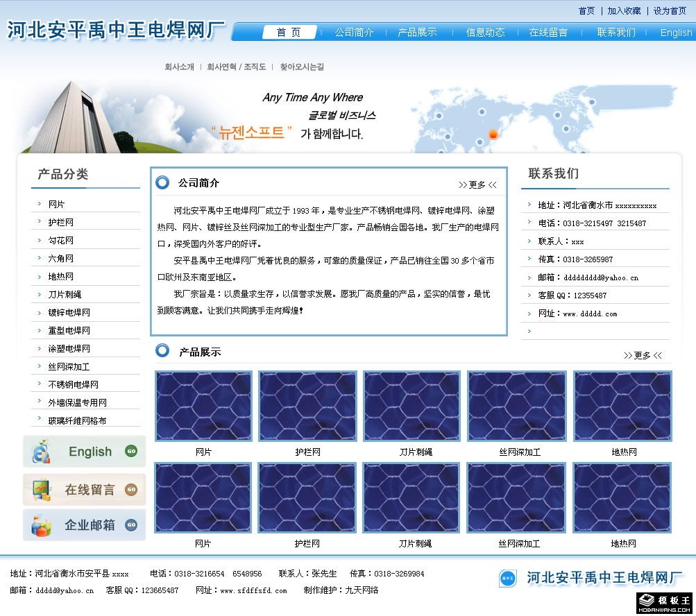The height and width of the screenshot is (616, 696).
Task: Select 地热网 in the product category list
Action: 61,277
